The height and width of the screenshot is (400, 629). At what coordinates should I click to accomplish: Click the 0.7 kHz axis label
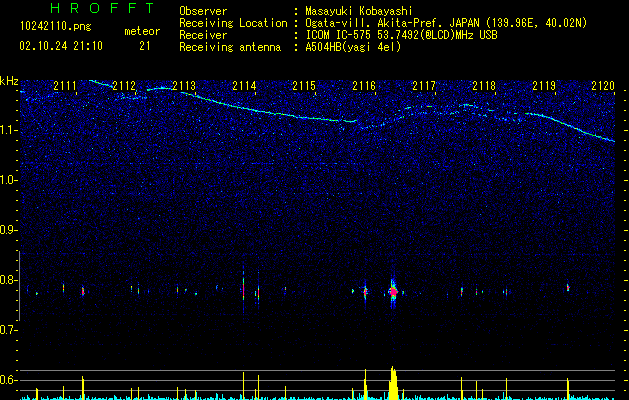8,330
